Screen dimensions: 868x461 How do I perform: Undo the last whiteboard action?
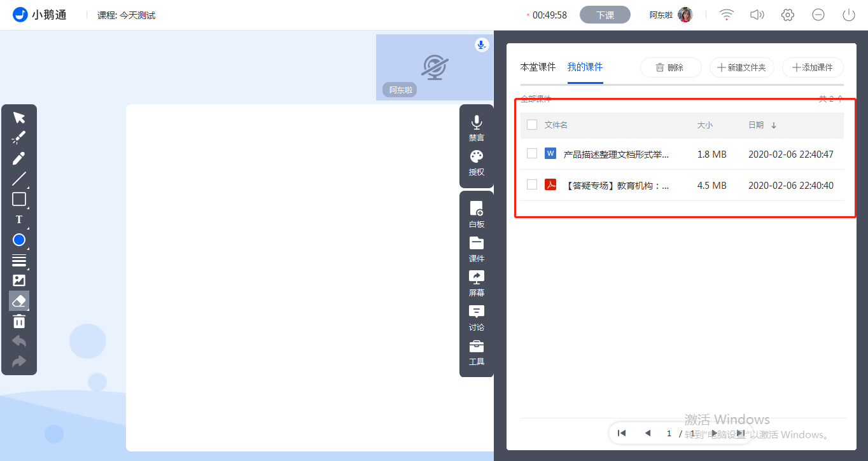click(19, 341)
